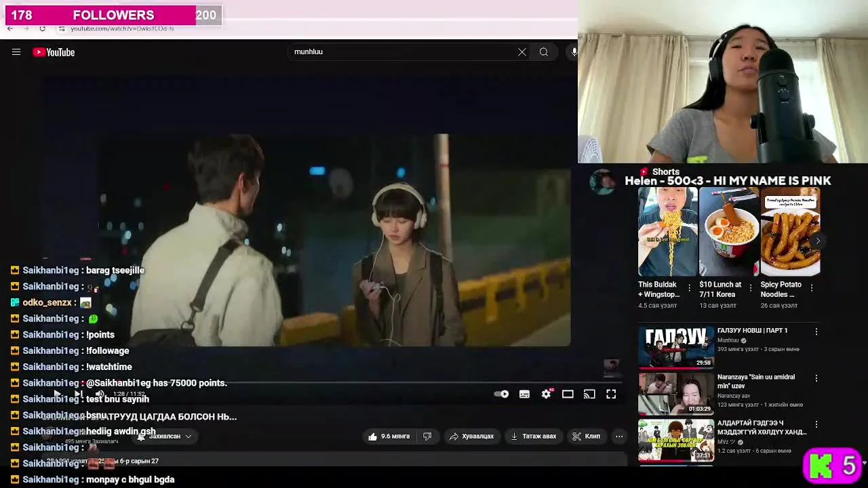Screen dimensions: 868x488
Task: Visit the Naranzay aav channel link
Action: [734, 395]
